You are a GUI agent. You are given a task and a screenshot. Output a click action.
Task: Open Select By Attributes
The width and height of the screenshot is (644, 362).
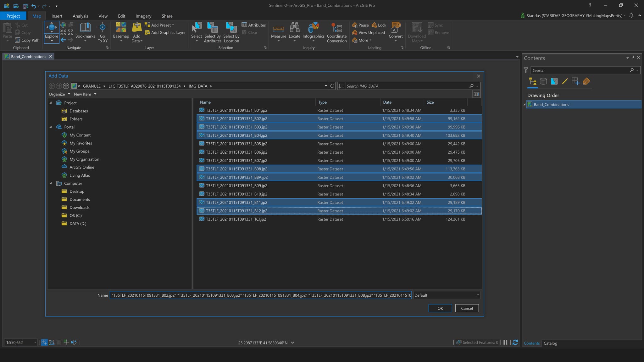213,32
